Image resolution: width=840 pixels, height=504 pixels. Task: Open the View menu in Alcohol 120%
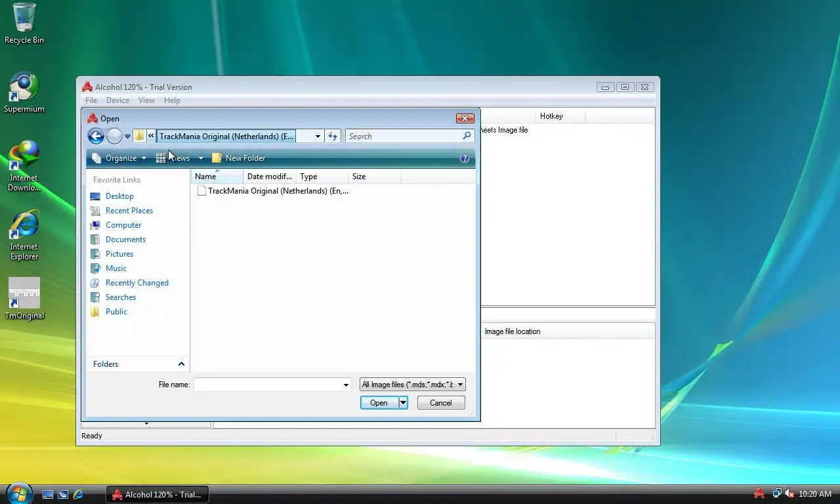pos(146,100)
